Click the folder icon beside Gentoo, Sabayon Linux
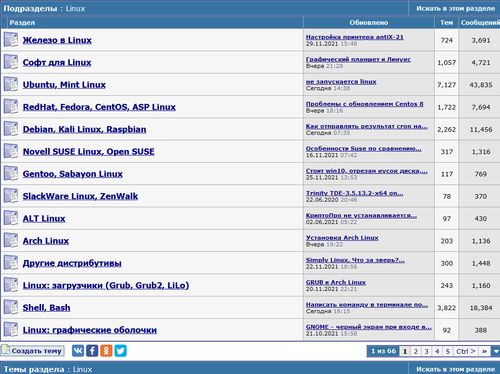Viewport: 500px width, 374px height. click(11, 173)
